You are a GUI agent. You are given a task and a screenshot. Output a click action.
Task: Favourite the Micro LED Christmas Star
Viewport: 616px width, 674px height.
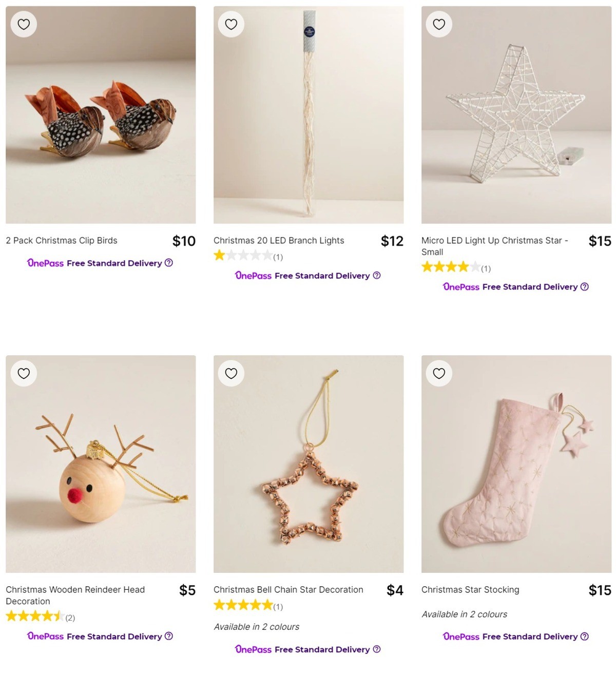439,24
